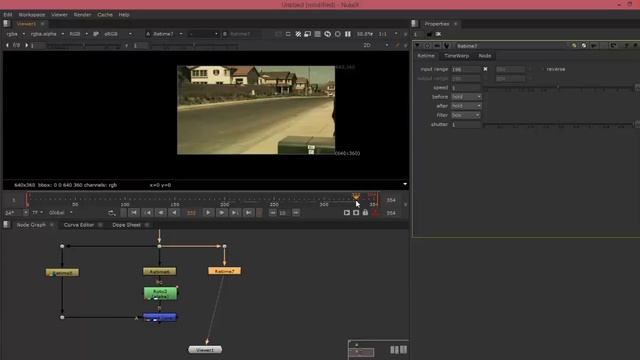Select the orange Retime7 node
The width and height of the screenshot is (640, 360).
point(224,271)
